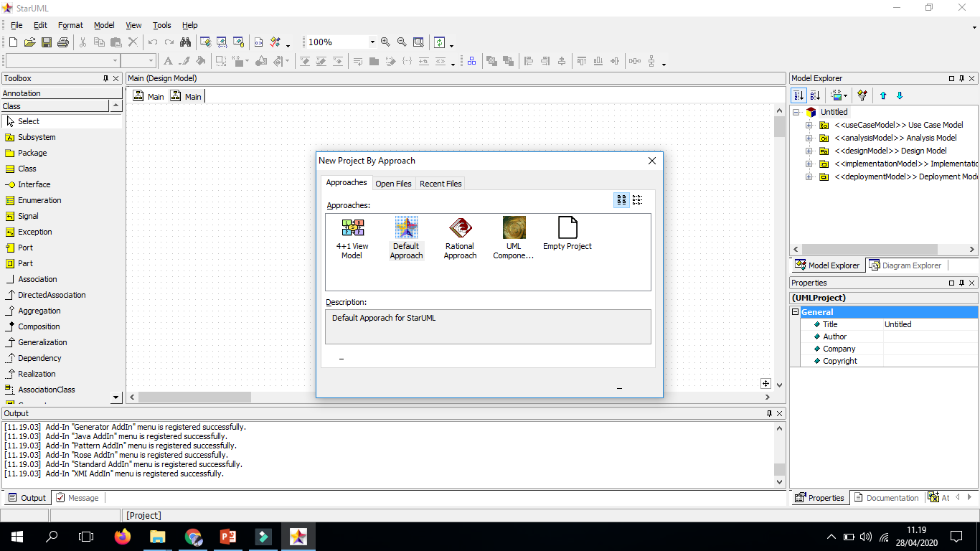Expand the Analysis Model tree node

click(x=809, y=138)
